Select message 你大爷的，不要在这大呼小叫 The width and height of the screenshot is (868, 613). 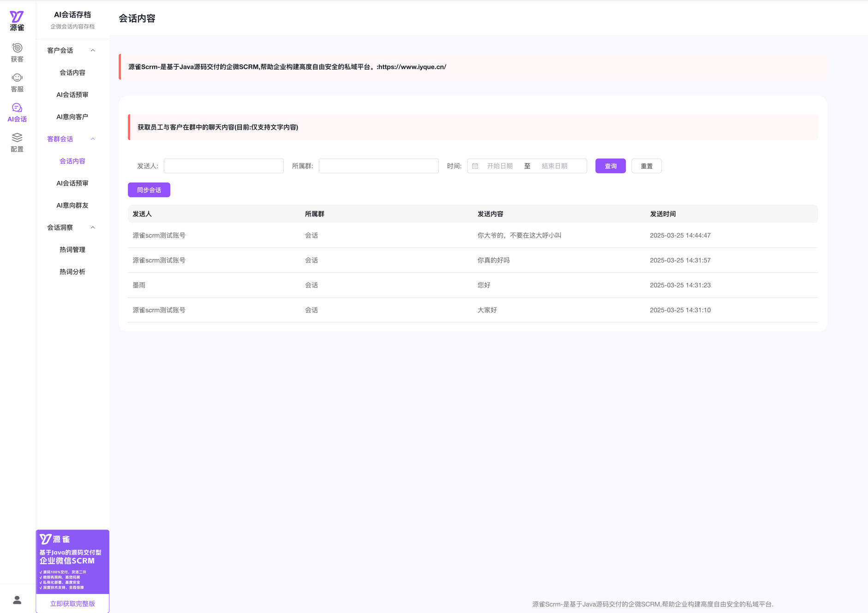coord(520,235)
